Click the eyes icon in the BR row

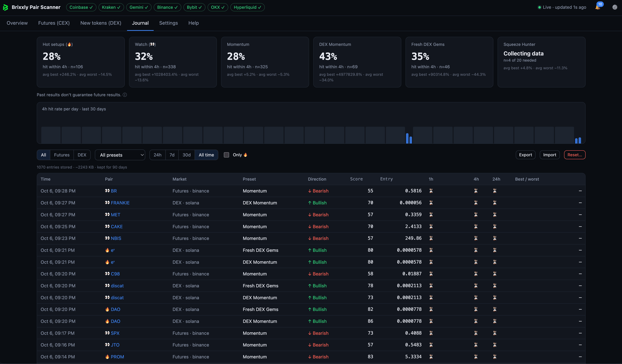[107, 191]
